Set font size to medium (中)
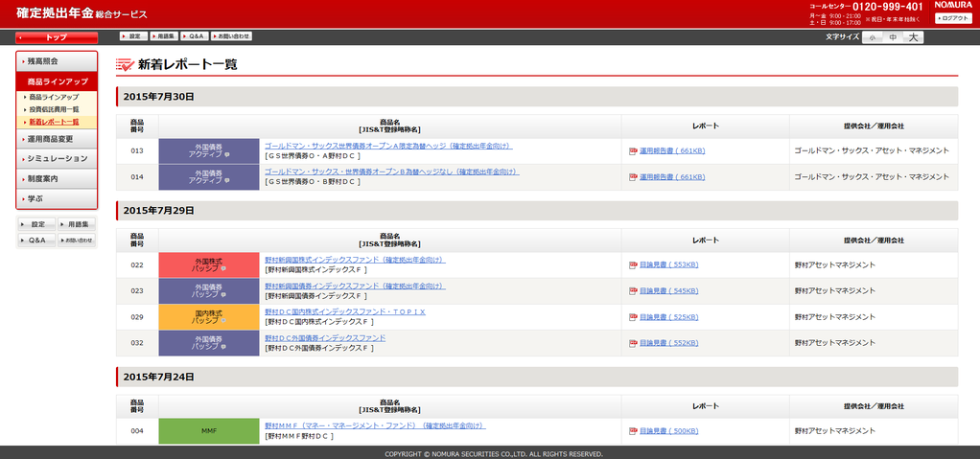 coord(893,37)
